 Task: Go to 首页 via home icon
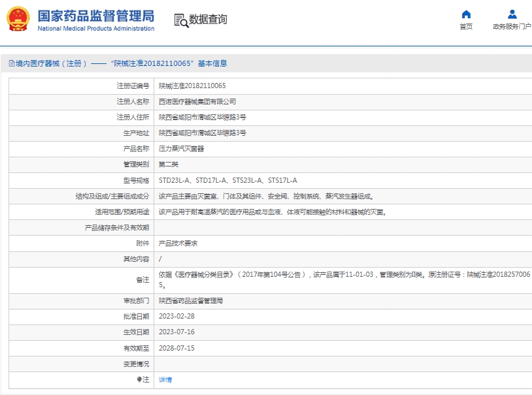click(x=466, y=14)
